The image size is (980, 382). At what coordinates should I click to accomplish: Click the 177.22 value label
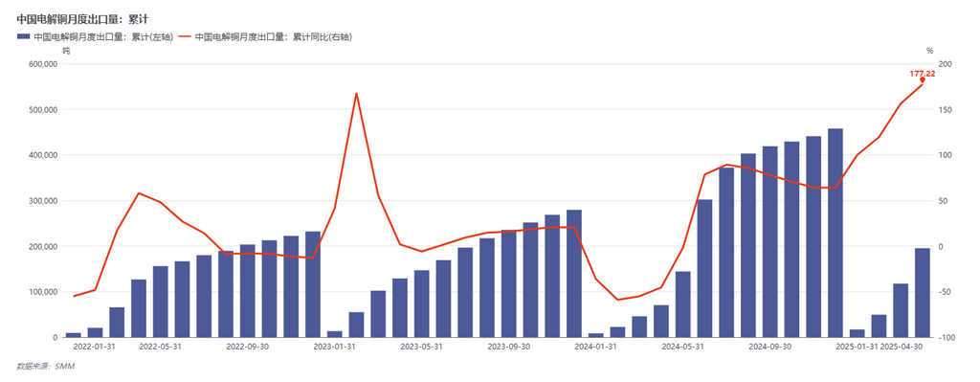click(923, 74)
